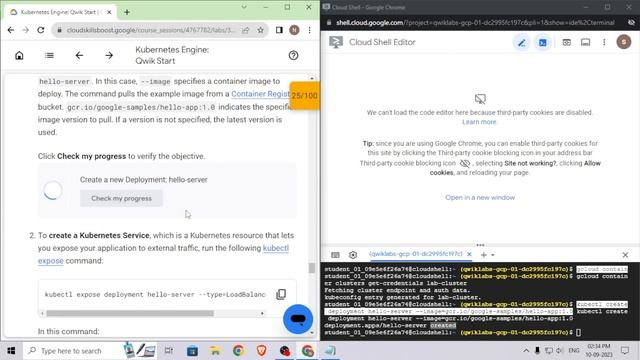Image resolution: width=640 pixels, height=360 pixels.
Task: Open Microsoft Store from taskbar
Action: pos(192,351)
